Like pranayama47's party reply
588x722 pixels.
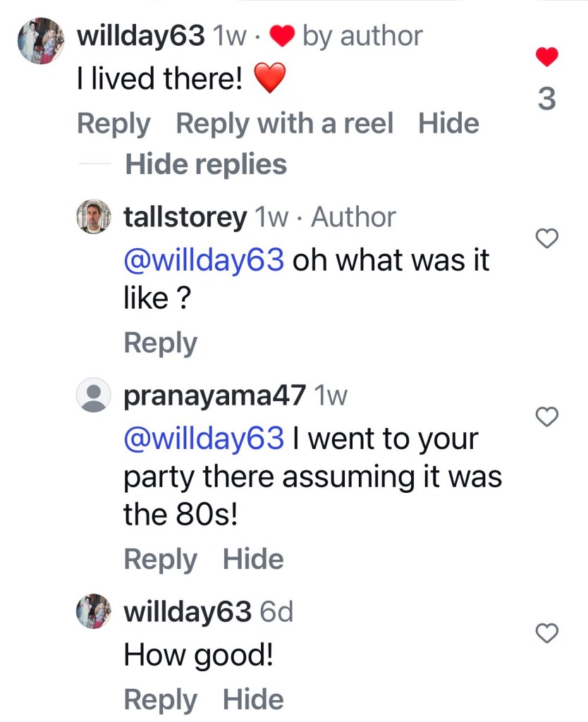click(548, 417)
